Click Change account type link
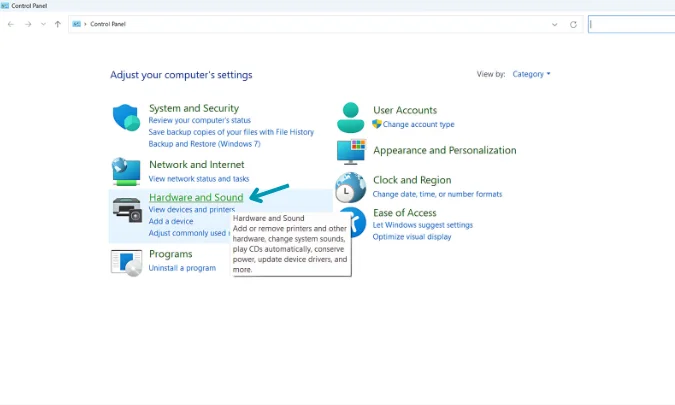The width and height of the screenshot is (675, 405). (418, 124)
